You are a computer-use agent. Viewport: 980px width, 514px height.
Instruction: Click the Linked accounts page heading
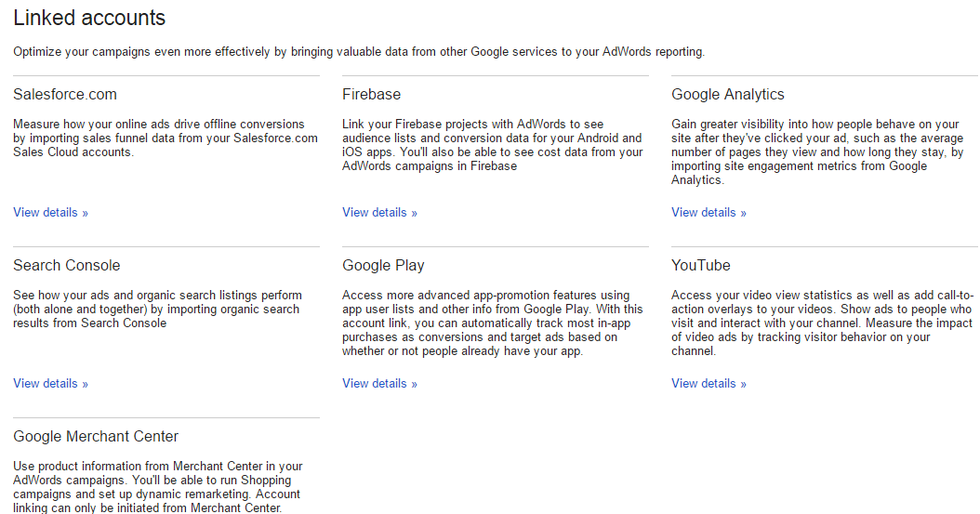coord(89,18)
